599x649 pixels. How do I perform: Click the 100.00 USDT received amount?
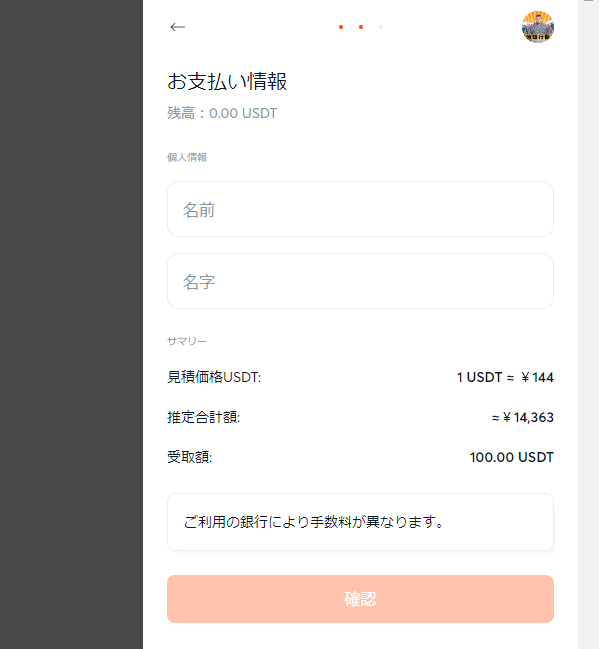[512, 457]
